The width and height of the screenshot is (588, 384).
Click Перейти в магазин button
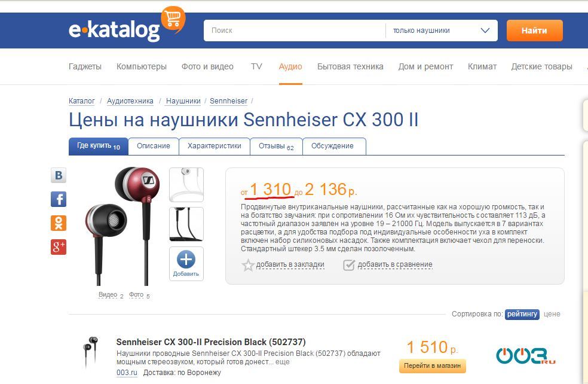[433, 365]
